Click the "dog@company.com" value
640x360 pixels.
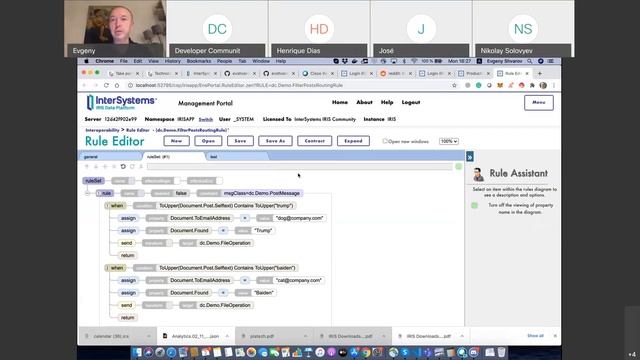(x=300, y=218)
